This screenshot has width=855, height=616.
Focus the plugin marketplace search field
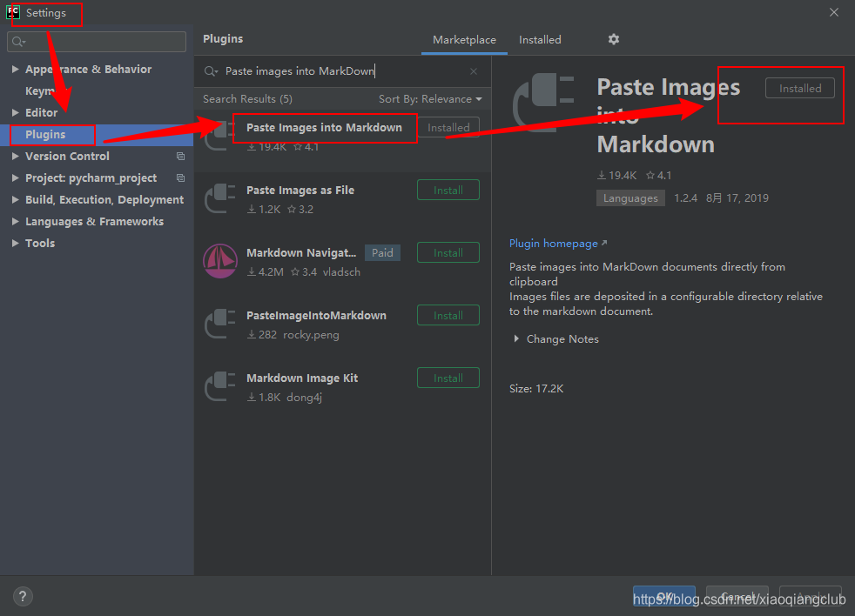(342, 71)
